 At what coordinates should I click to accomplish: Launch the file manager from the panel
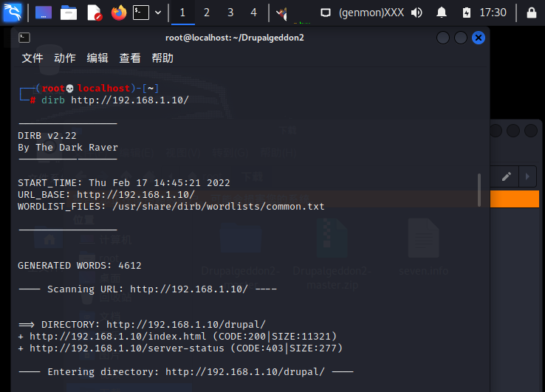[69, 13]
